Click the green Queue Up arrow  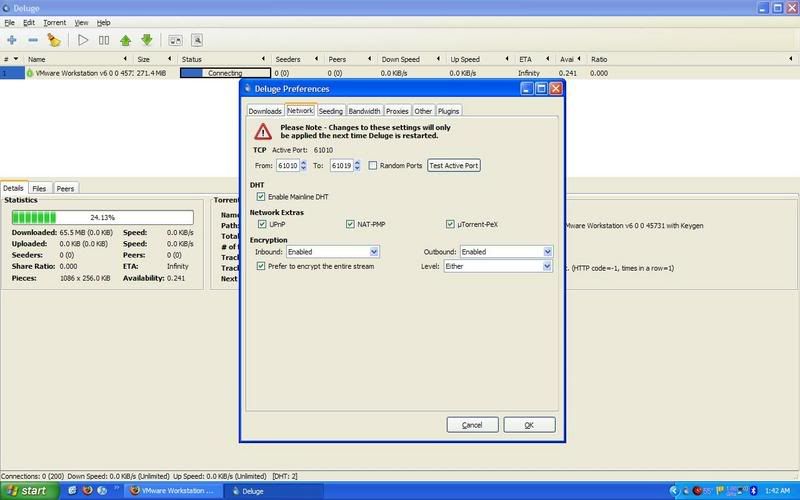126,40
